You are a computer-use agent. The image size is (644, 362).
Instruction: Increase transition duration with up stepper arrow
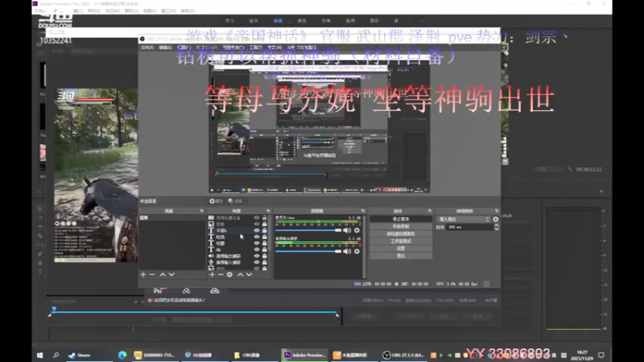pos(497,225)
